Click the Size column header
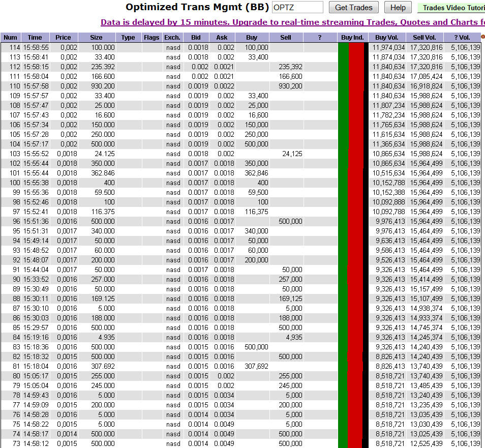The width and height of the screenshot is (485, 448). point(96,37)
